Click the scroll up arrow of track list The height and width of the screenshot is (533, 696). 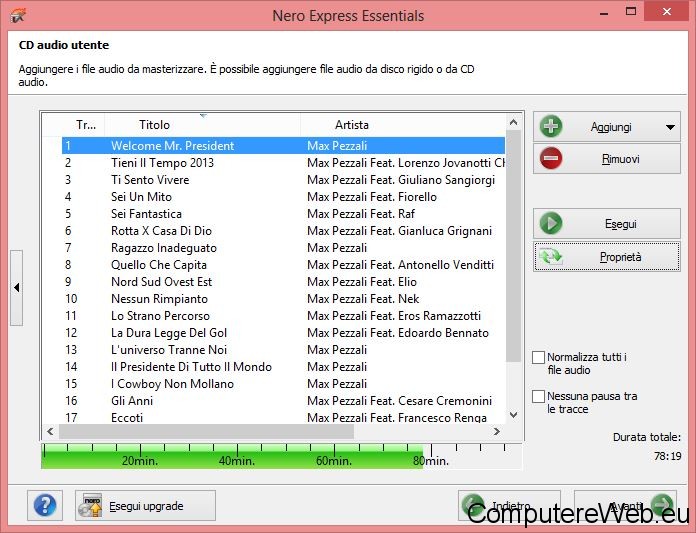(x=514, y=122)
